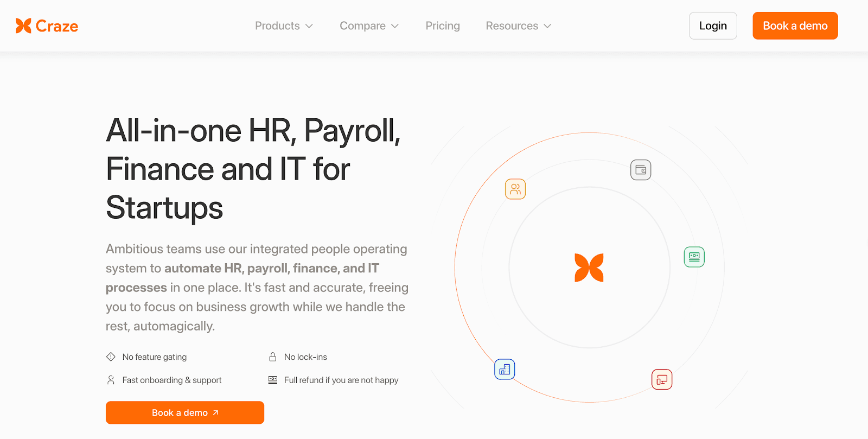The image size is (868, 439).
Task: Open the Resources menu
Action: pos(519,26)
